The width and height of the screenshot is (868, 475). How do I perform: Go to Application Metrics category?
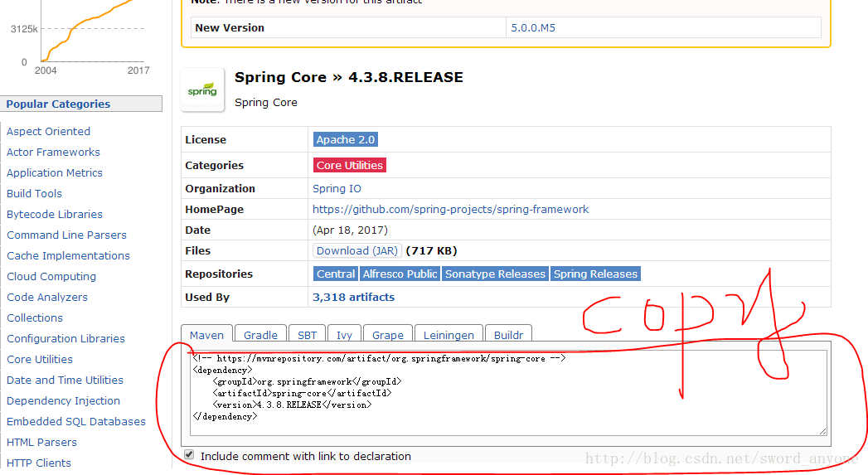click(x=54, y=172)
